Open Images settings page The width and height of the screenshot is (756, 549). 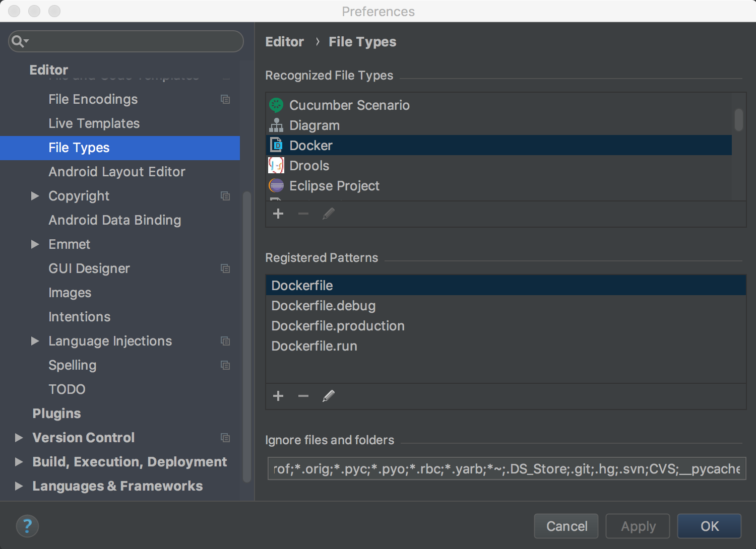[70, 293]
